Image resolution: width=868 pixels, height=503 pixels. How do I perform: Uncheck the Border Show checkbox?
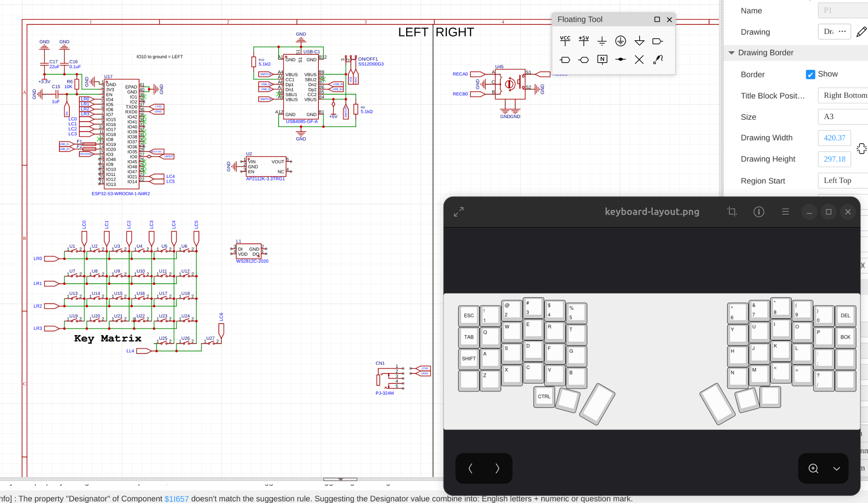coord(810,75)
